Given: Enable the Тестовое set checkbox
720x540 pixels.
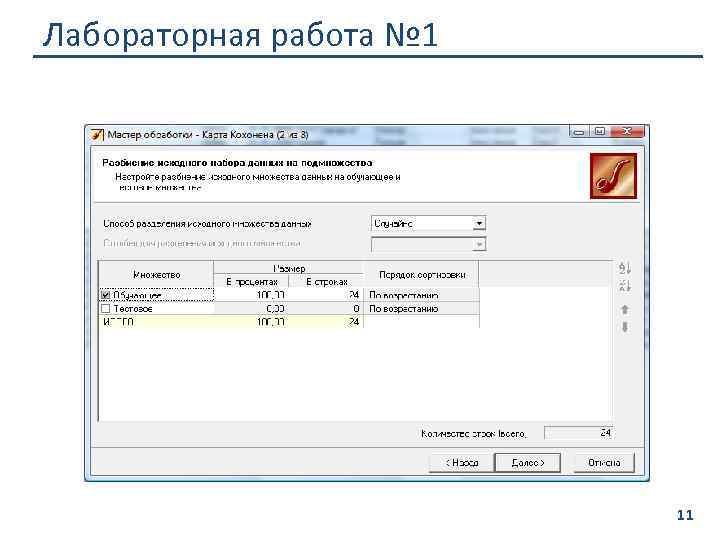Looking at the screenshot, I should 106,309.
